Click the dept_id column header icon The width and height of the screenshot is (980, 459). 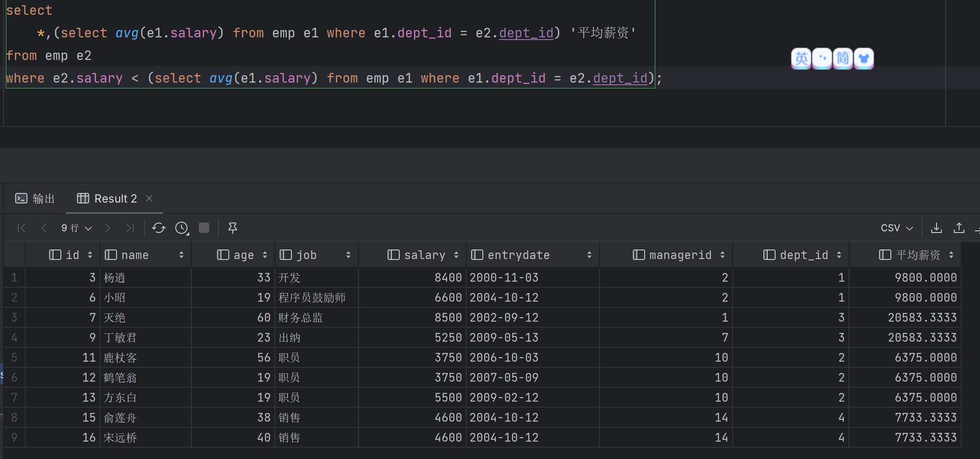(769, 255)
